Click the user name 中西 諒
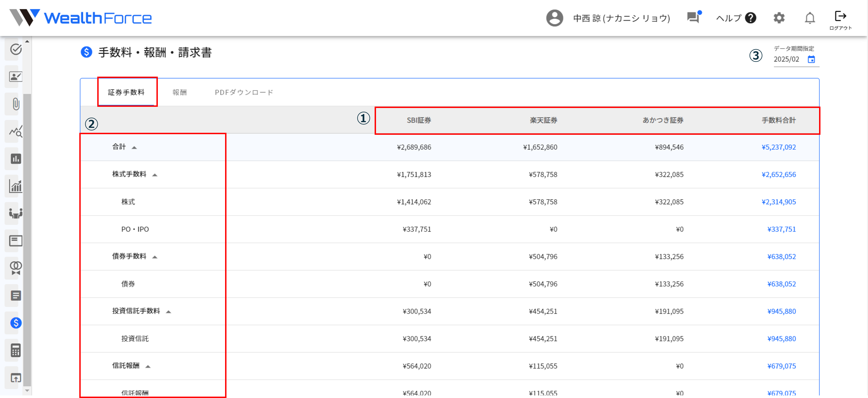 (621, 18)
